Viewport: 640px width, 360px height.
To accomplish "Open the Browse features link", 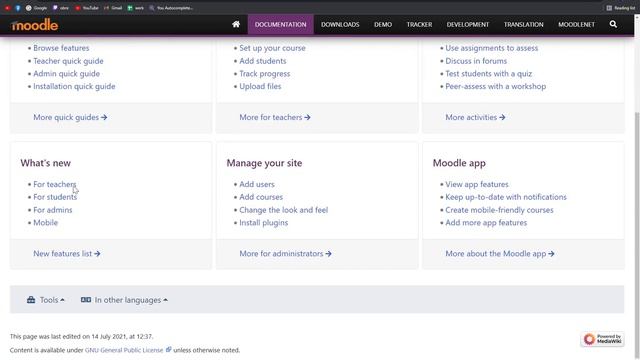I will click(x=61, y=48).
